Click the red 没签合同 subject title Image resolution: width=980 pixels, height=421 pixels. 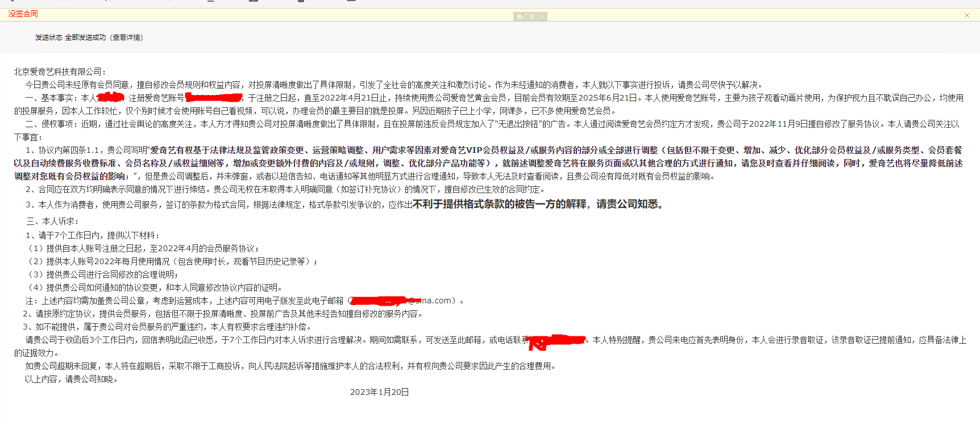click(x=23, y=14)
